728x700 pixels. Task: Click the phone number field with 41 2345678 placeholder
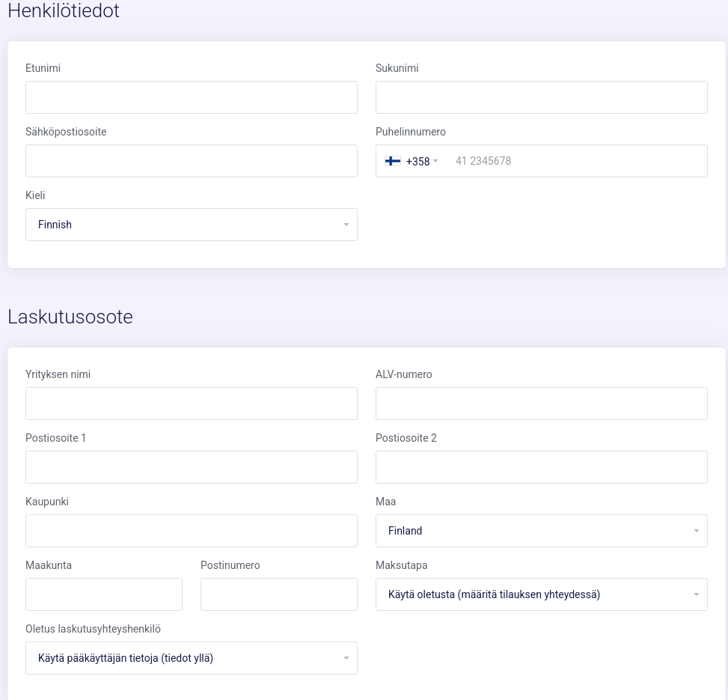[575, 161]
